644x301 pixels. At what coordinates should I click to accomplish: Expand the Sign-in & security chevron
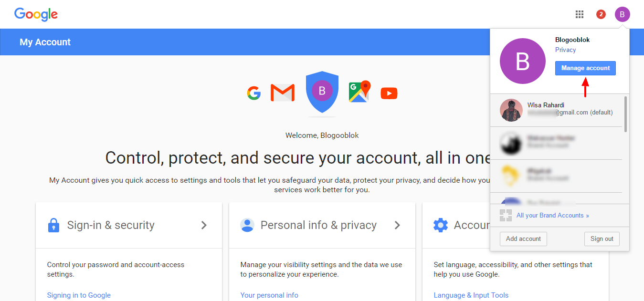[204, 225]
